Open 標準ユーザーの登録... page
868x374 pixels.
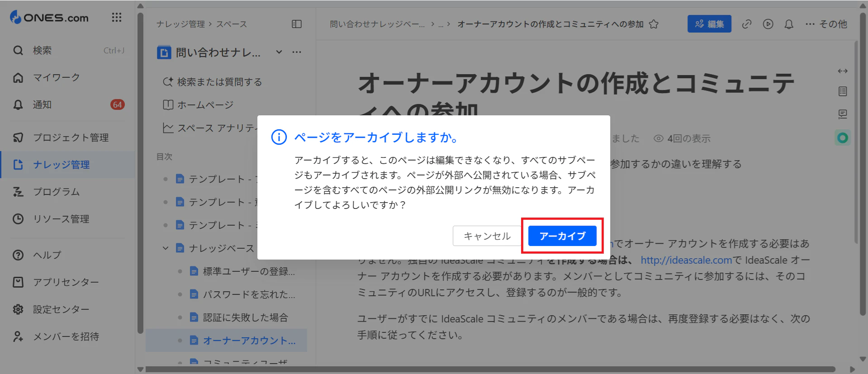pos(242,271)
